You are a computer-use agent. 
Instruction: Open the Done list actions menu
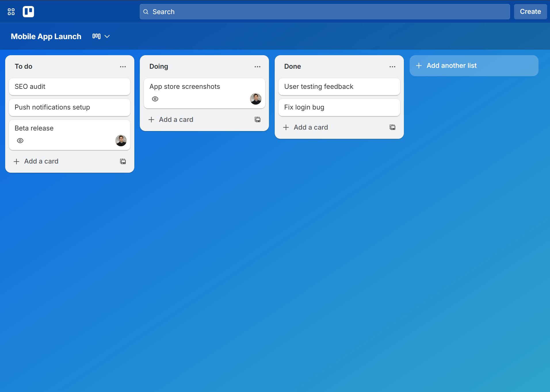392,66
